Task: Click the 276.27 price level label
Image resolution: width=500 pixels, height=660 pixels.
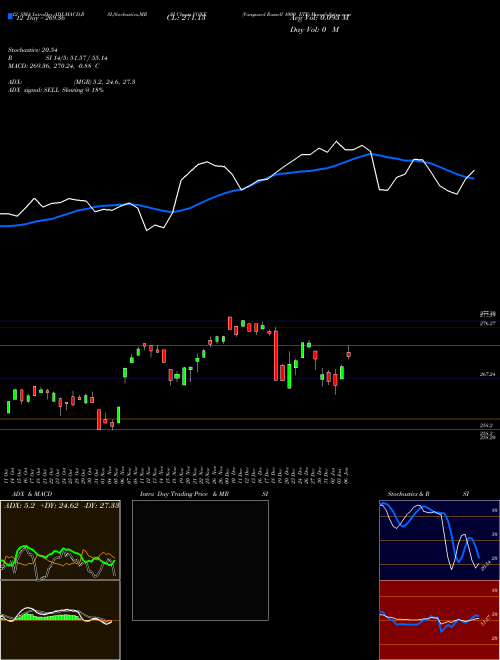Action: [x=487, y=323]
